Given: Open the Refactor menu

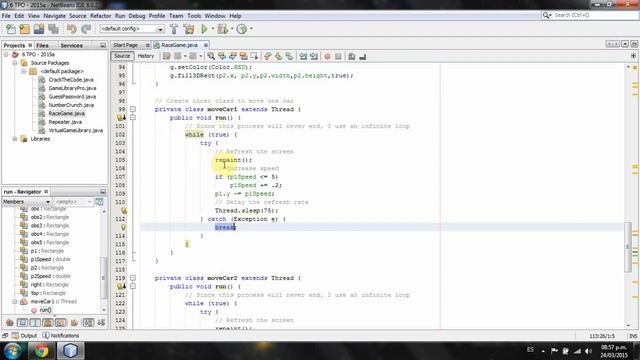Looking at the screenshot, I should [x=100, y=16].
